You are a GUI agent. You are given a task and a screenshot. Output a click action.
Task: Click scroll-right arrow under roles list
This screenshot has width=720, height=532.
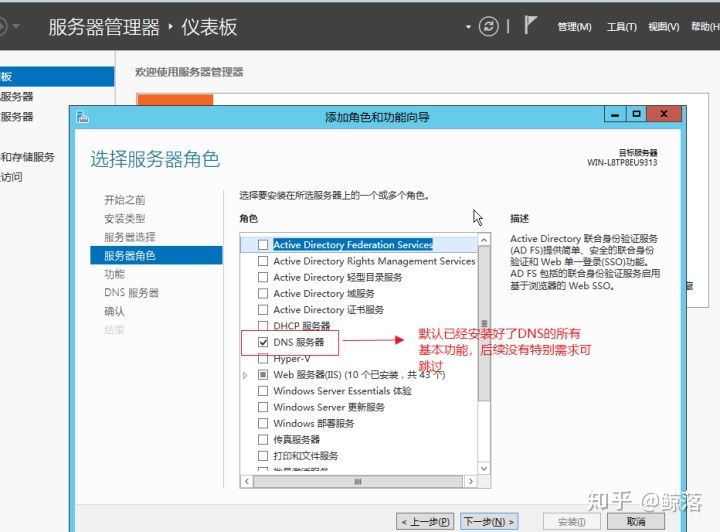point(471,481)
